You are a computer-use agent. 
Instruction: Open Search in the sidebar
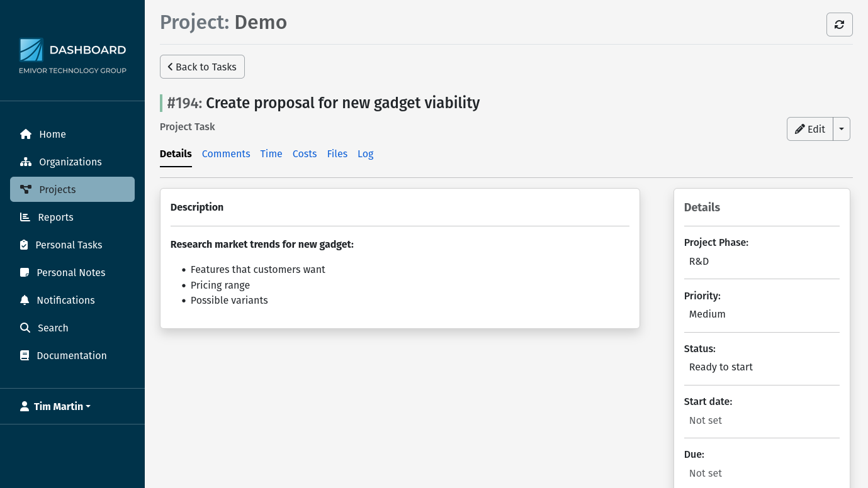click(72, 328)
